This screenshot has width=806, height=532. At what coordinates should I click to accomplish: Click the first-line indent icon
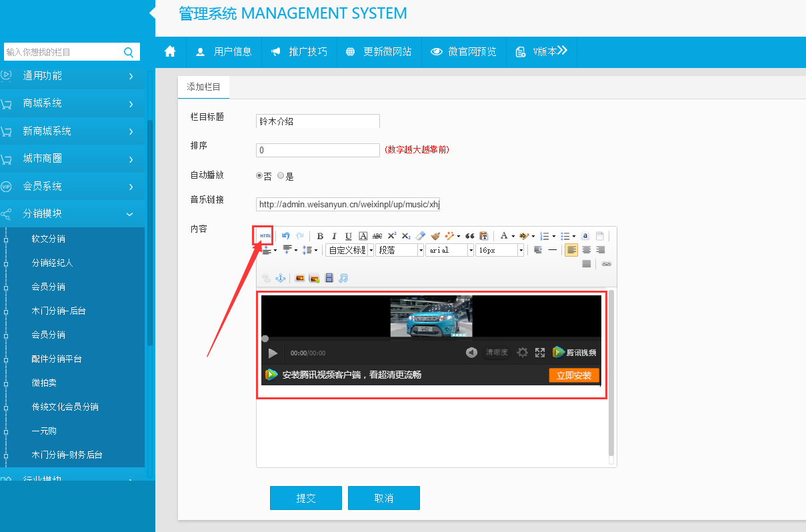tap(538, 250)
